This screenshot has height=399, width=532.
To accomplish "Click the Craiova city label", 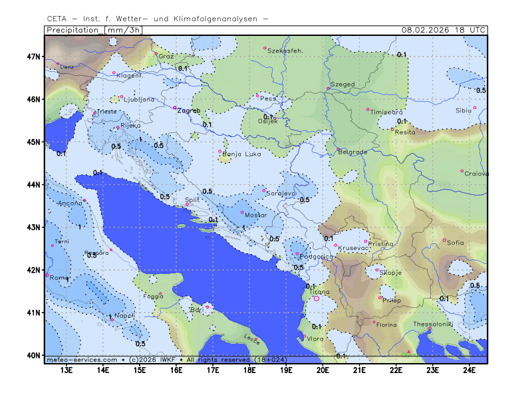I will (x=477, y=174).
